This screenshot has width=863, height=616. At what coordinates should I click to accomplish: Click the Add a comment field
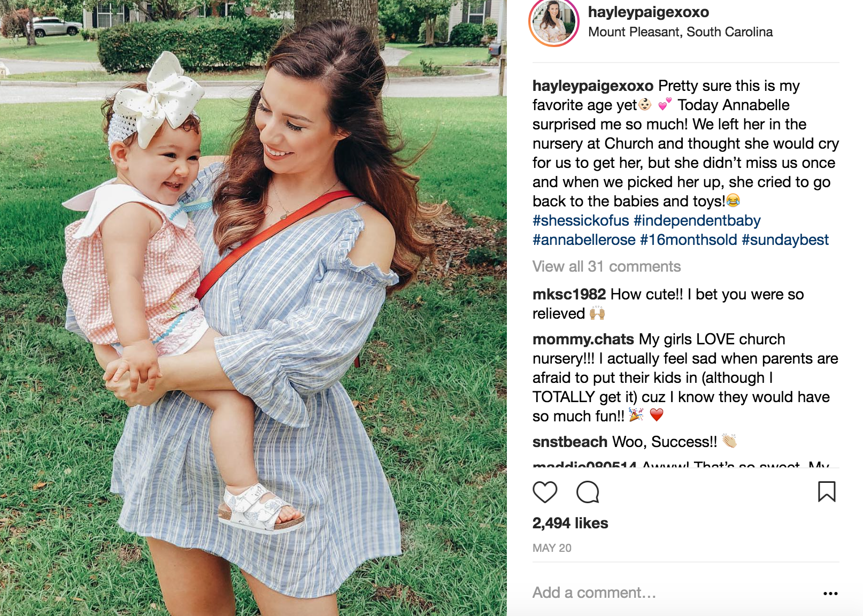674,592
